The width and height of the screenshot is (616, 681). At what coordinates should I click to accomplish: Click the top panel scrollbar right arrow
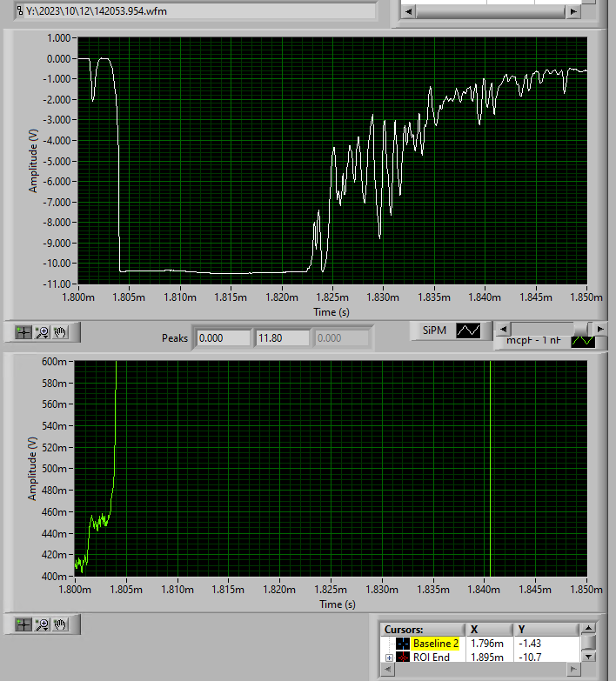click(x=573, y=11)
